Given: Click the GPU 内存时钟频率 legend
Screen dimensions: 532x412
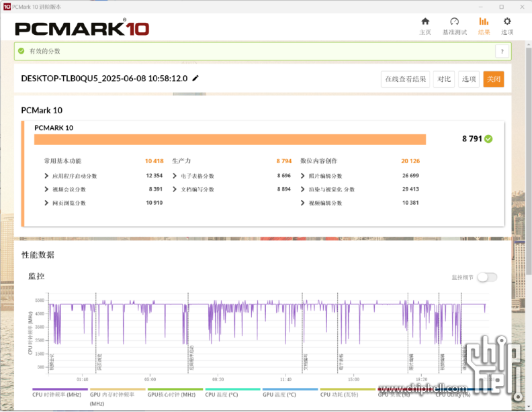Looking at the screenshot, I should (118, 397).
